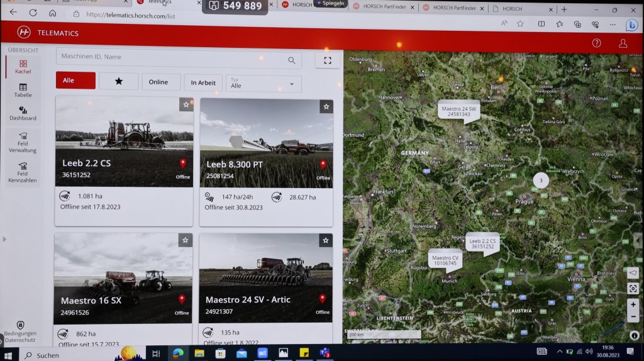Viewport: 644px width, 361px height.
Task: Open a new browser tab
Action: [x=564, y=9]
